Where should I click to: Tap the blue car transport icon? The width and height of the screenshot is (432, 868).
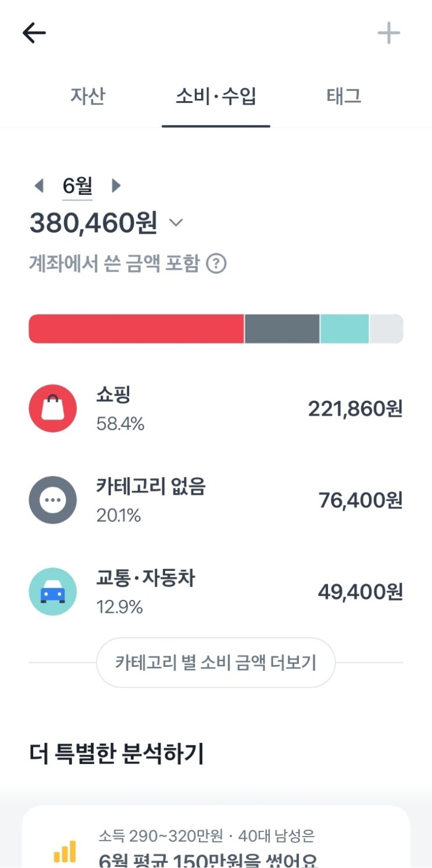click(52, 592)
